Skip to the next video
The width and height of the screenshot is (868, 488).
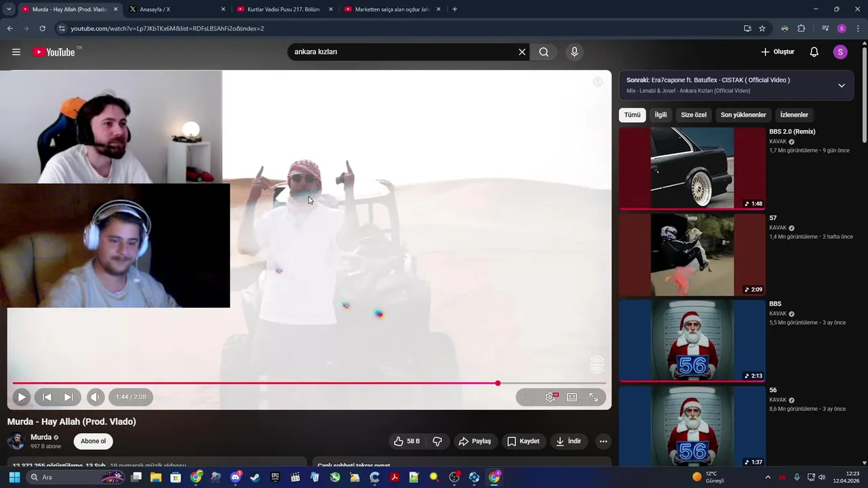coord(68,397)
